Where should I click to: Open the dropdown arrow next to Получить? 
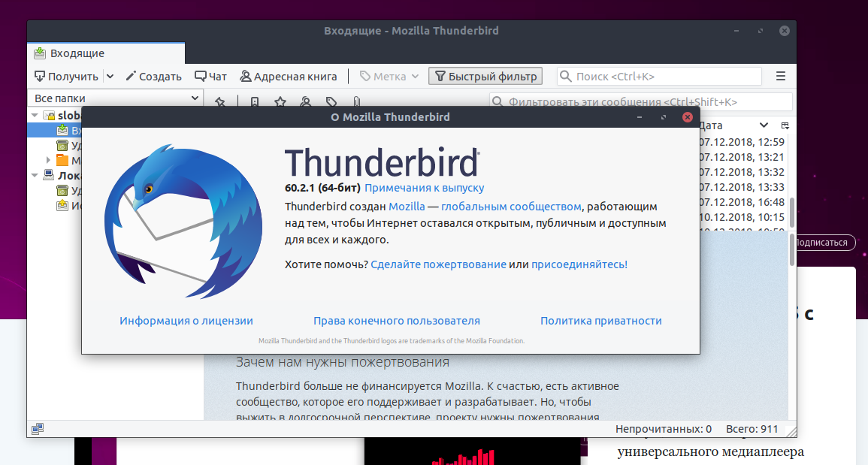(x=110, y=77)
